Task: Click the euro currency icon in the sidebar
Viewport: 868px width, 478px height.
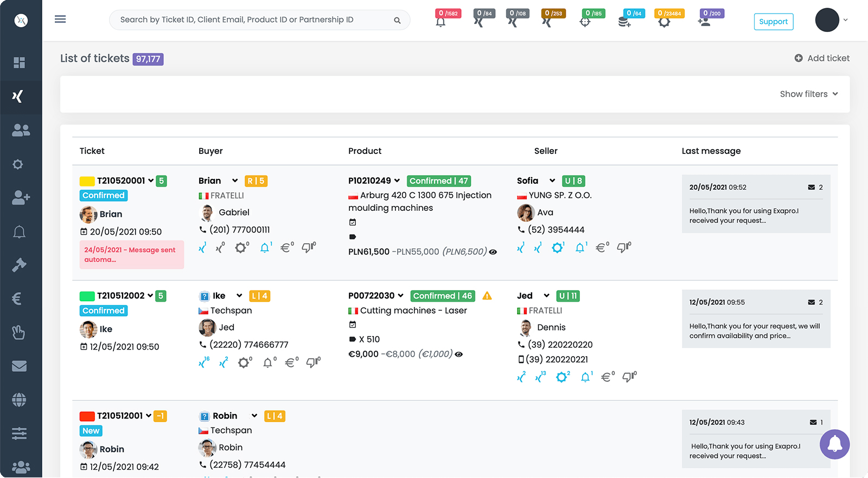Action: (x=17, y=299)
